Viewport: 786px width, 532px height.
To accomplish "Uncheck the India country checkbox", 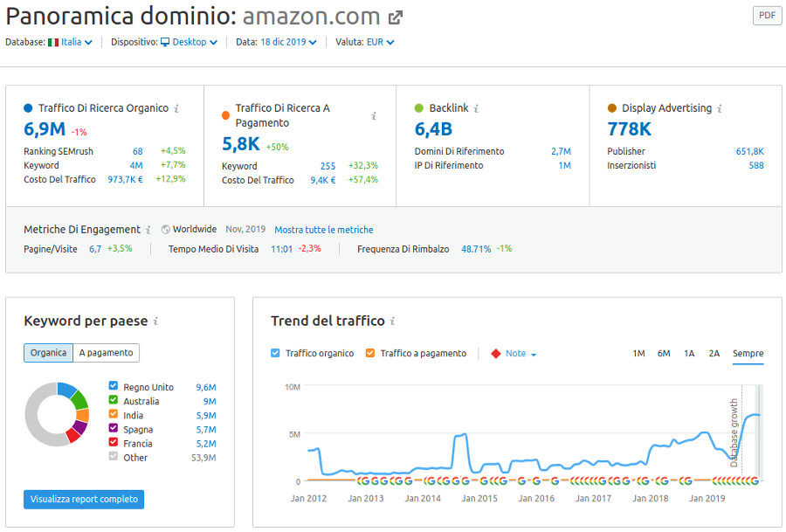I will click(114, 414).
